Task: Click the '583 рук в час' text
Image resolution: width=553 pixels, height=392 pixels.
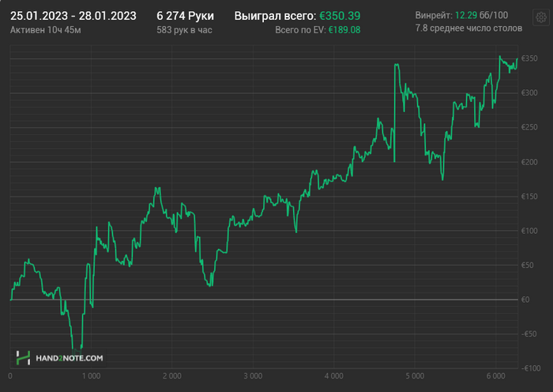Action: pos(184,30)
